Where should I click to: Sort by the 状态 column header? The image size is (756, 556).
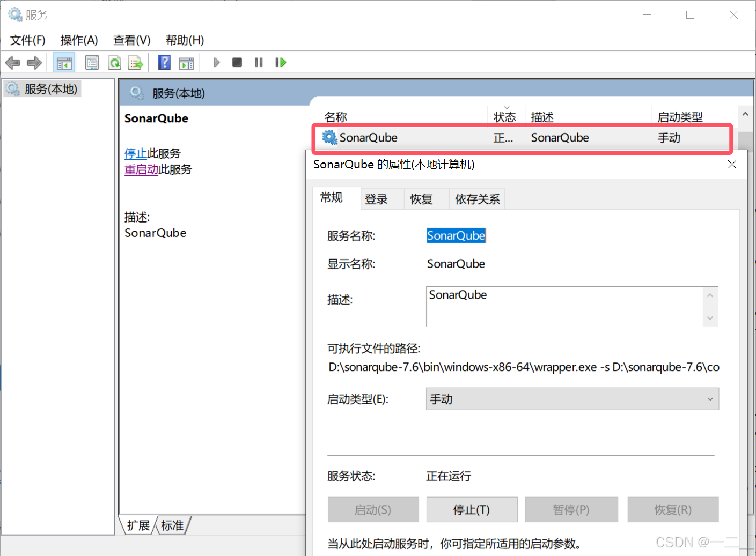(x=505, y=117)
